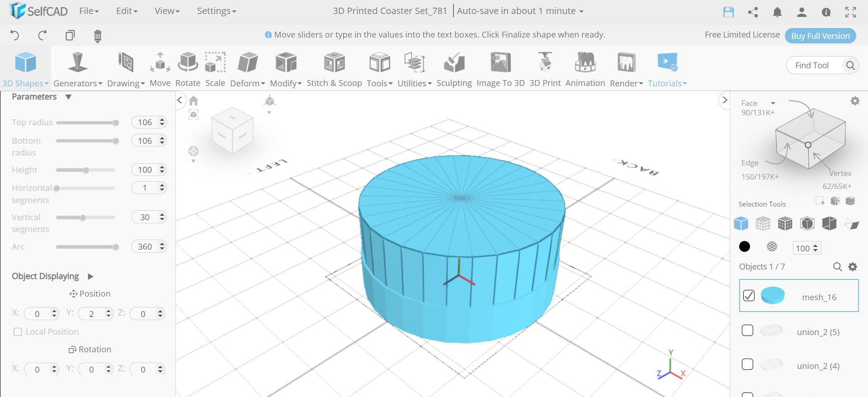Click the Share icon
The width and height of the screenshot is (868, 397).
753,12
